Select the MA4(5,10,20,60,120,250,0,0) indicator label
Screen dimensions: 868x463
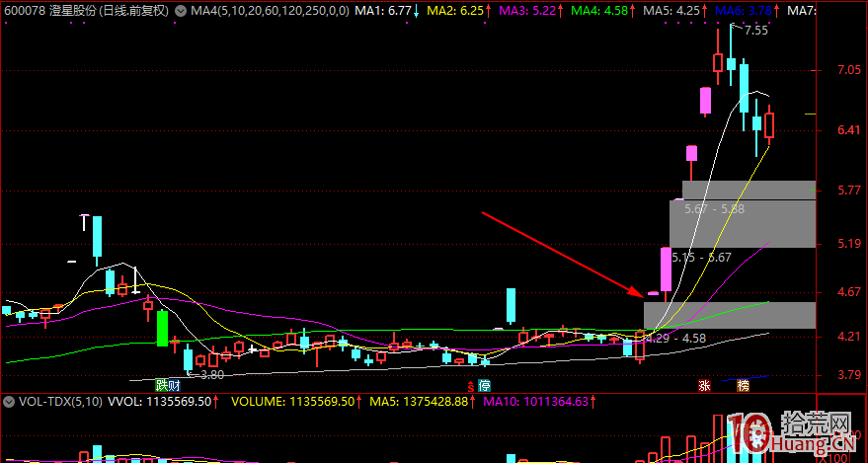coord(270,10)
